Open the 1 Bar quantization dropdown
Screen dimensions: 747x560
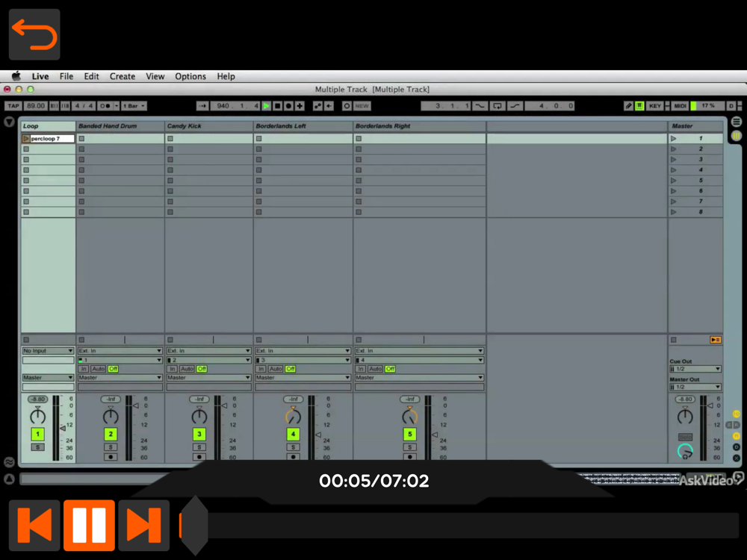(x=134, y=106)
